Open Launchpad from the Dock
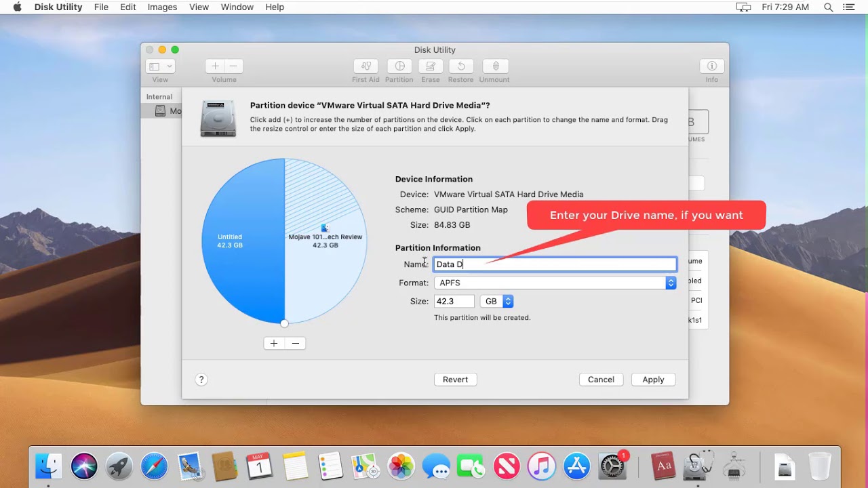Screen dimensions: 868x488 pos(119,466)
